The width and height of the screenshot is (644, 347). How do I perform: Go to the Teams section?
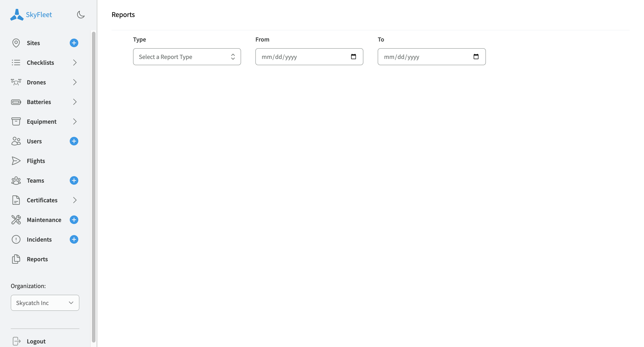pos(35,180)
